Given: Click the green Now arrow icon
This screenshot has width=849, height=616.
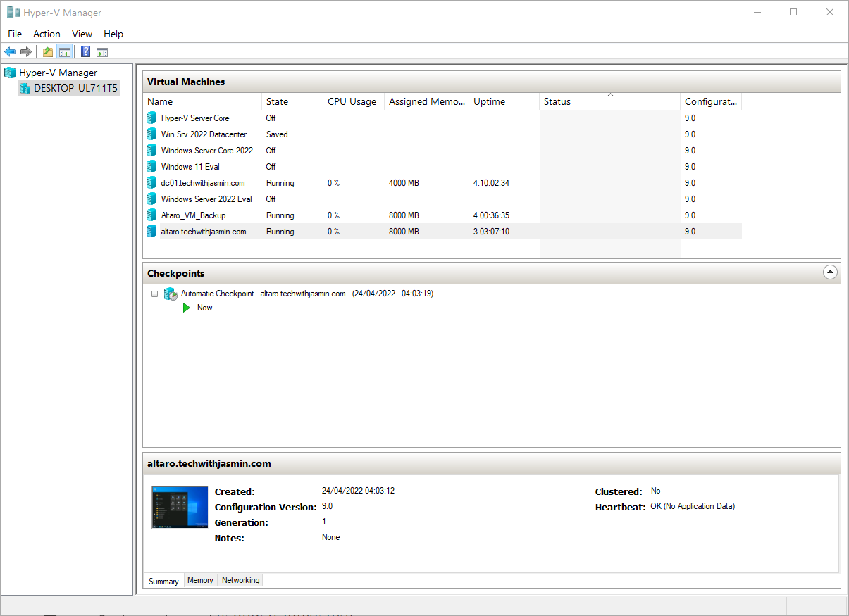Looking at the screenshot, I should pos(187,308).
